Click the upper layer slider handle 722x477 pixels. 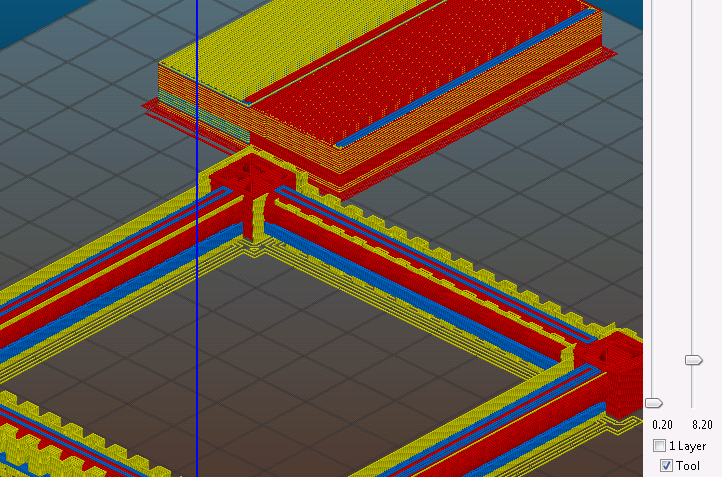click(x=693, y=360)
